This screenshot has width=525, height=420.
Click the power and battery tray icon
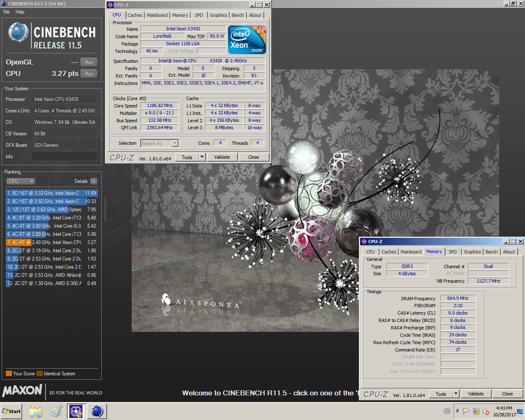click(x=476, y=411)
